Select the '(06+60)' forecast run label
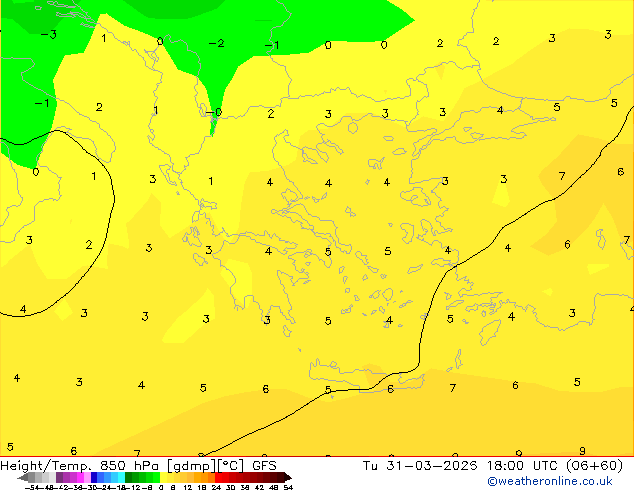634x490 pixels. point(594,465)
